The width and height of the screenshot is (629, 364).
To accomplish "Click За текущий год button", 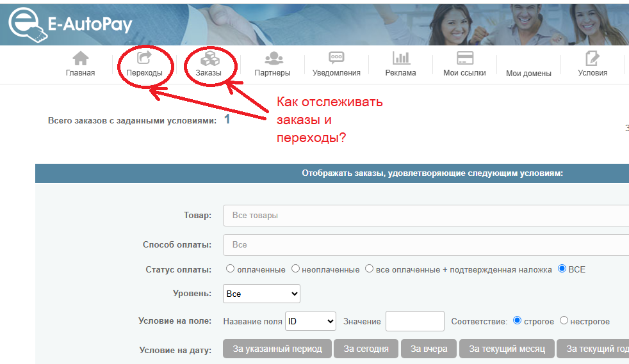I will [x=593, y=349].
